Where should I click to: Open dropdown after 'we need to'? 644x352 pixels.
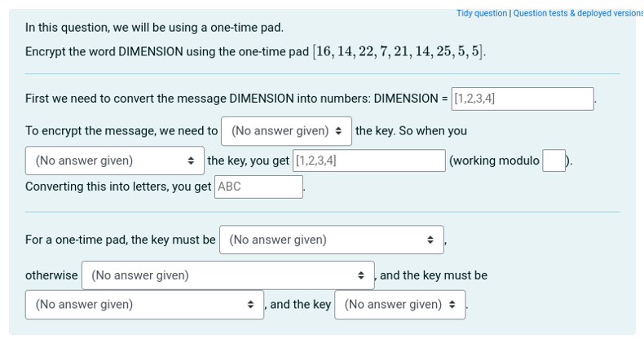(286, 130)
